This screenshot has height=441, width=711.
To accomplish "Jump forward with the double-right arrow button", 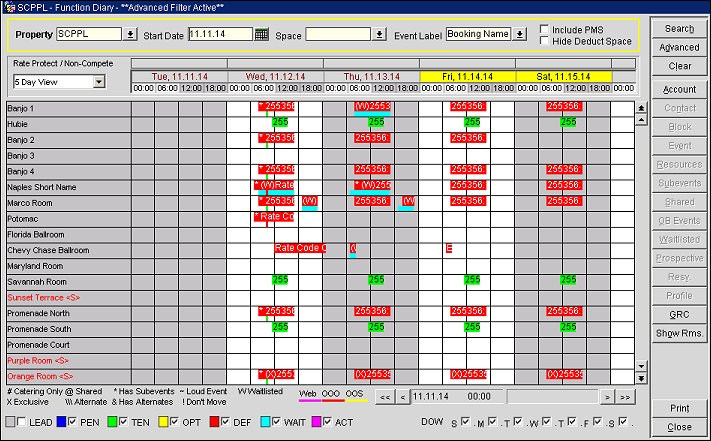I will coord(626,397).
